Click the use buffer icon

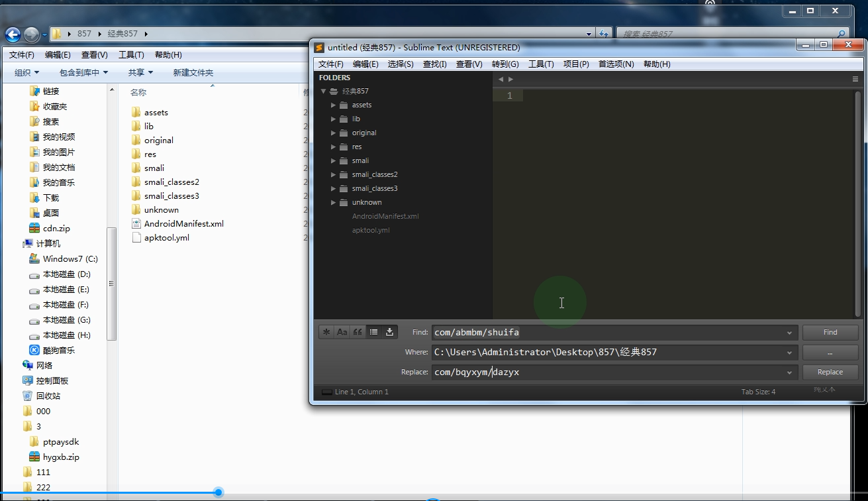click(x=390, y=332)
